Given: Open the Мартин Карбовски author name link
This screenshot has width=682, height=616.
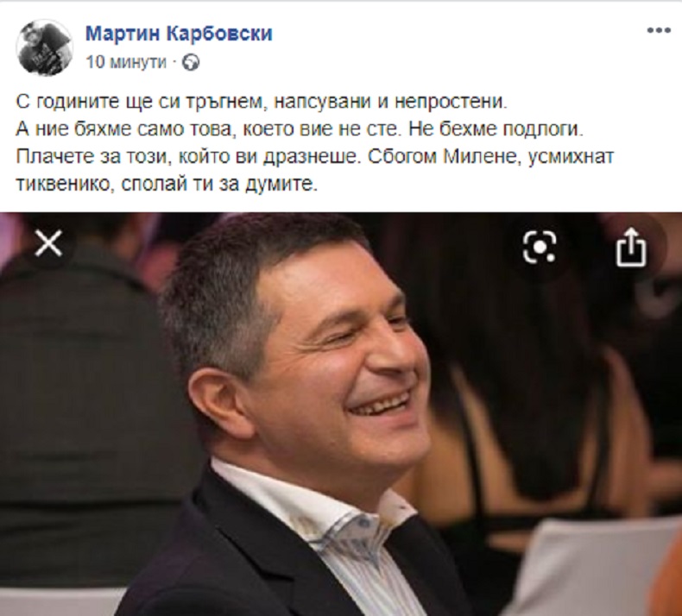Looking at the screenshot, I should click(x=179, y=34).
